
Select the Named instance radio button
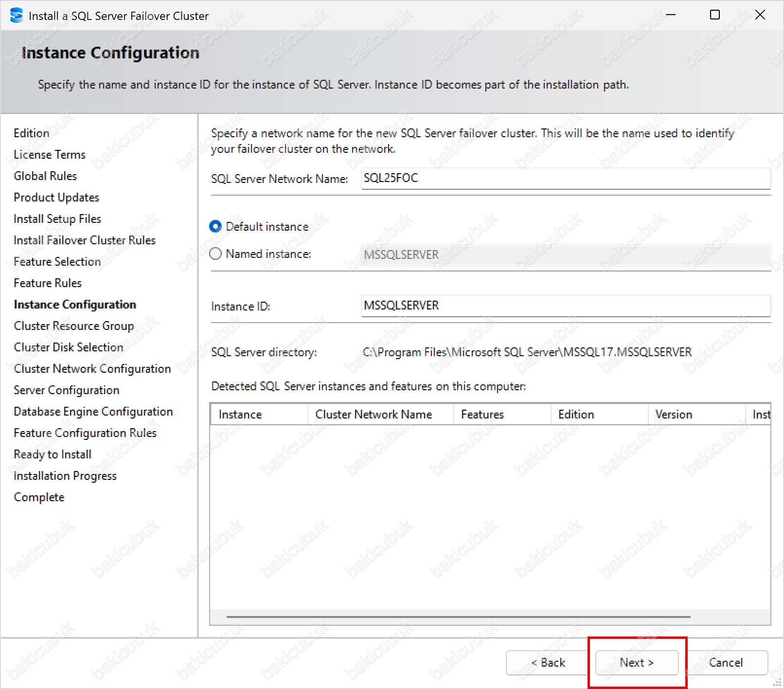(x=215, y=254)
